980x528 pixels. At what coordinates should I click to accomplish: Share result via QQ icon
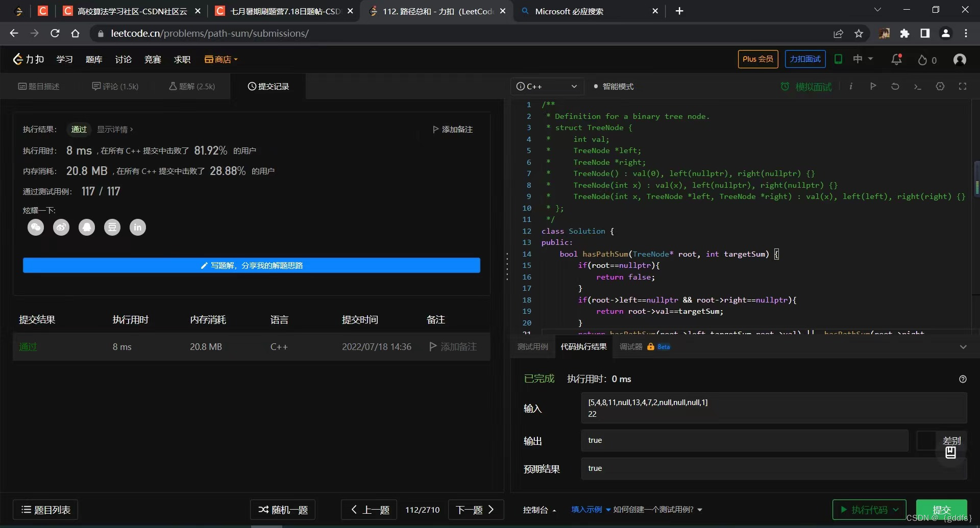87,227
